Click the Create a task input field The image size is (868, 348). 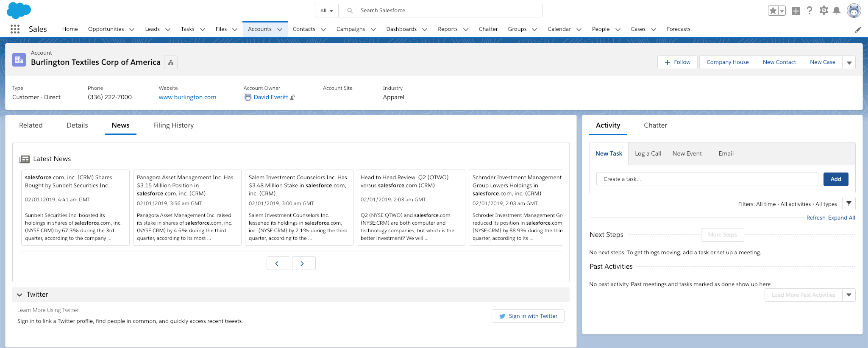(707, 179)
